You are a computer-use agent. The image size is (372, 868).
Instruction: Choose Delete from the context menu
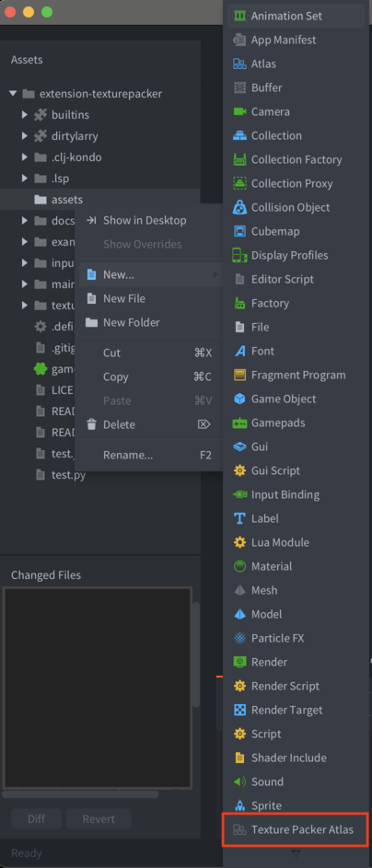coord(148,424)
